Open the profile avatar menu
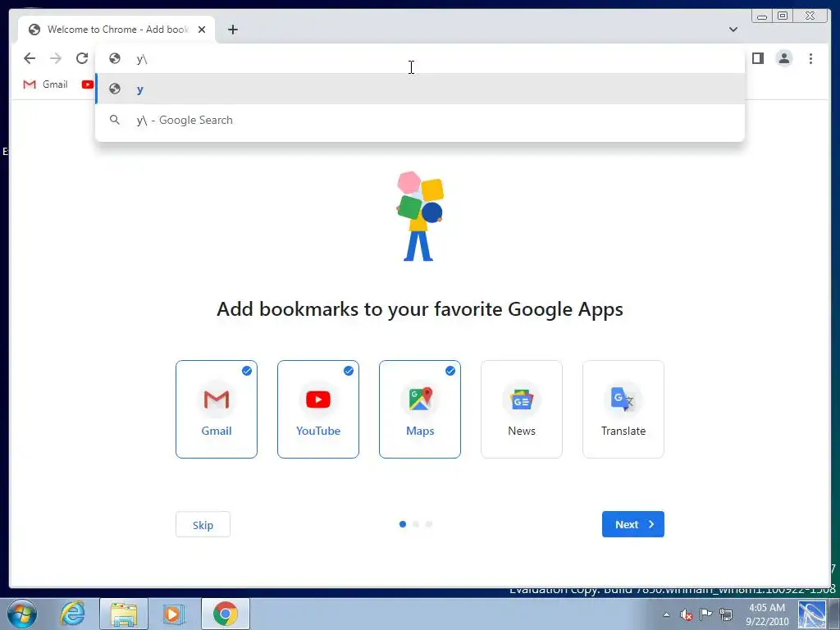 click(783, 58)
